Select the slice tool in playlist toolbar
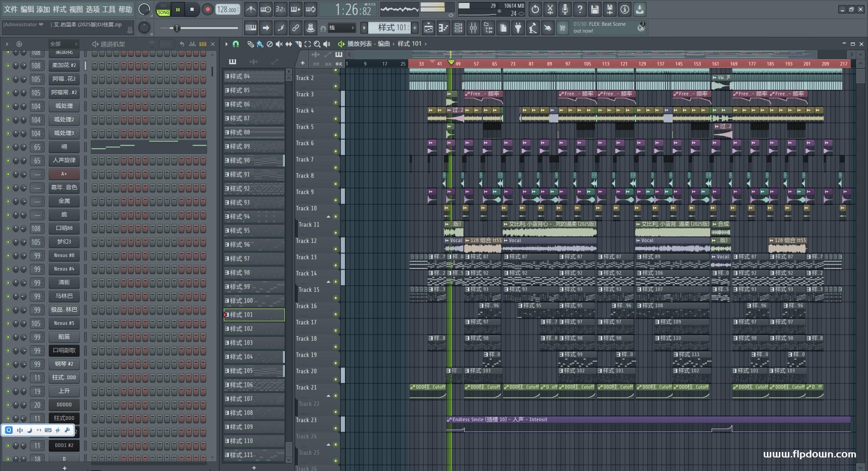The image size is (868, 471). pyautogui.click(x=298, y=44)
